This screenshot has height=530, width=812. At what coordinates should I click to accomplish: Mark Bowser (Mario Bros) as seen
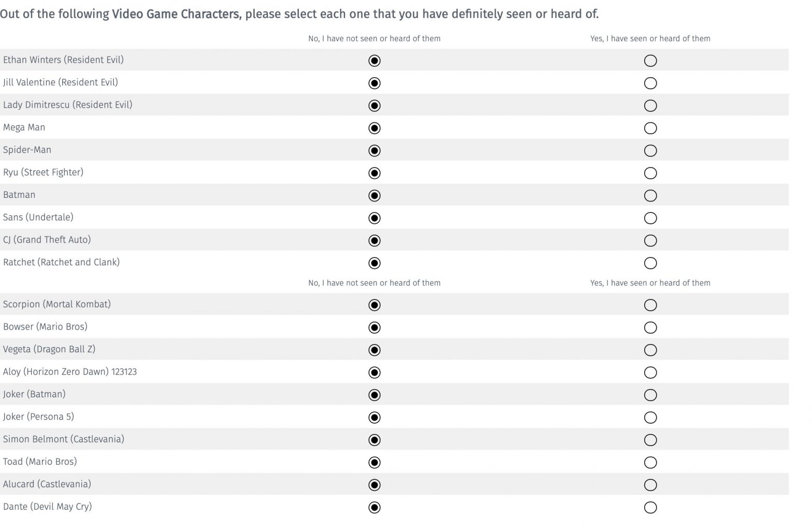650,327
